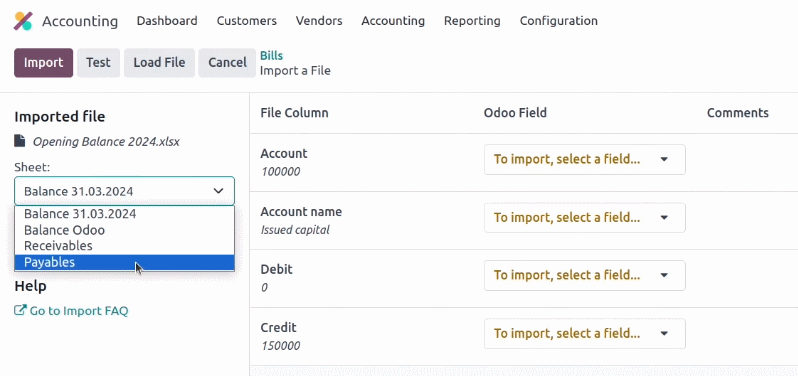Click the Test button
This screenshot has width=798, height=376.
[x=98, y=63]
